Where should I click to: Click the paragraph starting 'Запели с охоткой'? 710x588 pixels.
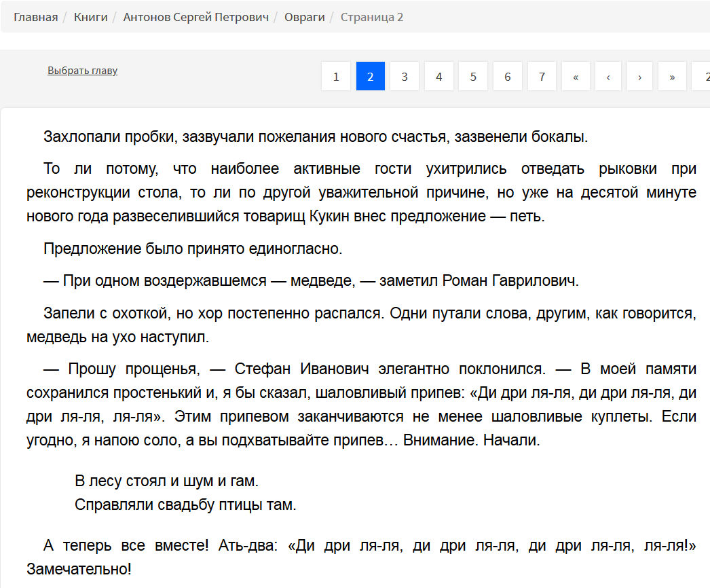click(361, 325)
